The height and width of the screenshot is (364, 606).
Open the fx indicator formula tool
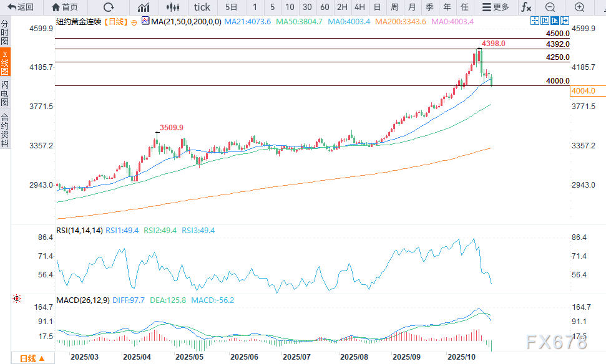(x=526, y=7)
